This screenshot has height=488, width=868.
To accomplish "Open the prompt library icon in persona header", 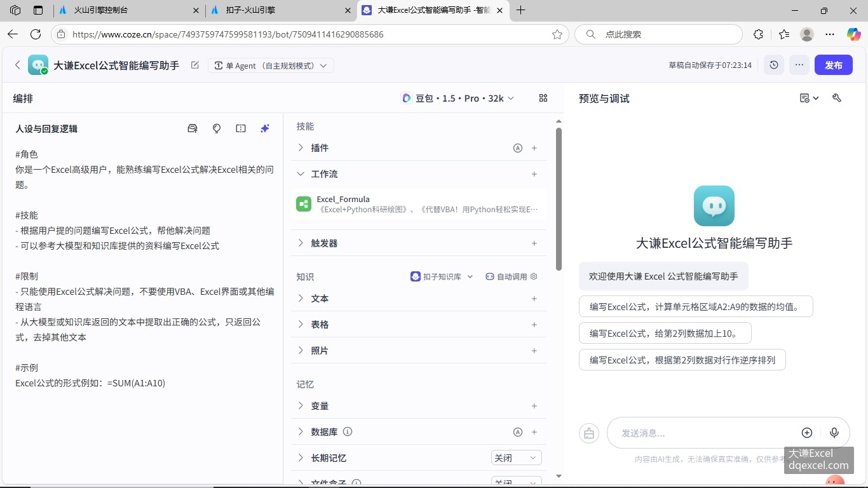I will (x=193, y=128).
